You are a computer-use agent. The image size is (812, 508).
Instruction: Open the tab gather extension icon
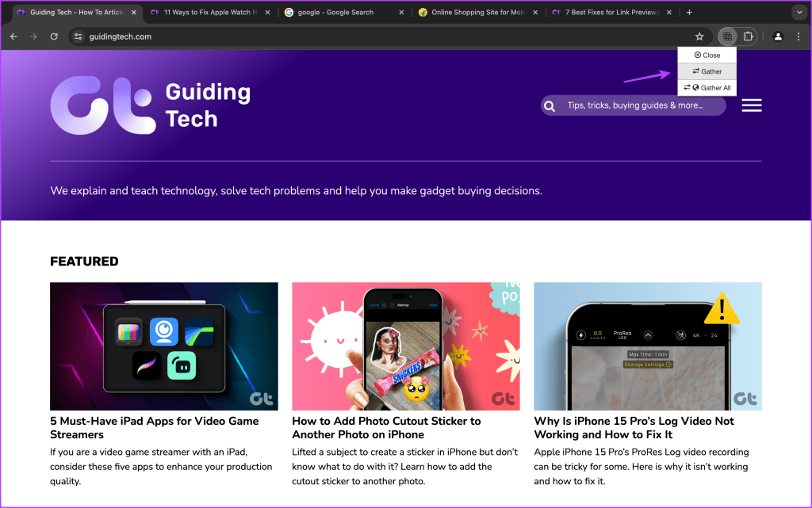728,36
